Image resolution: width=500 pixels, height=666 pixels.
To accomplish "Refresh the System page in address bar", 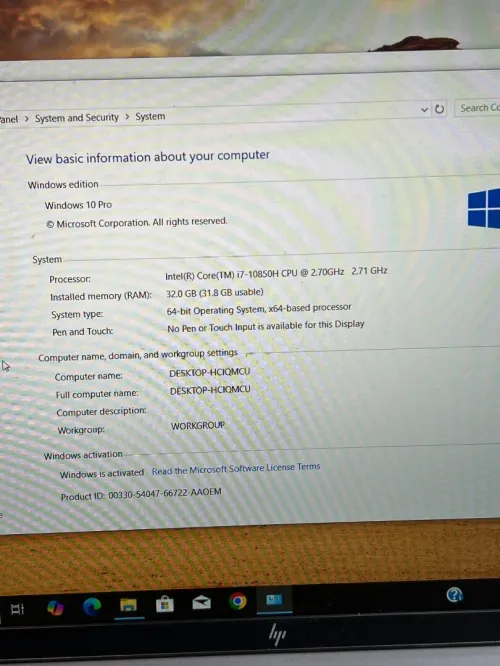I will [x=440, y=109].
